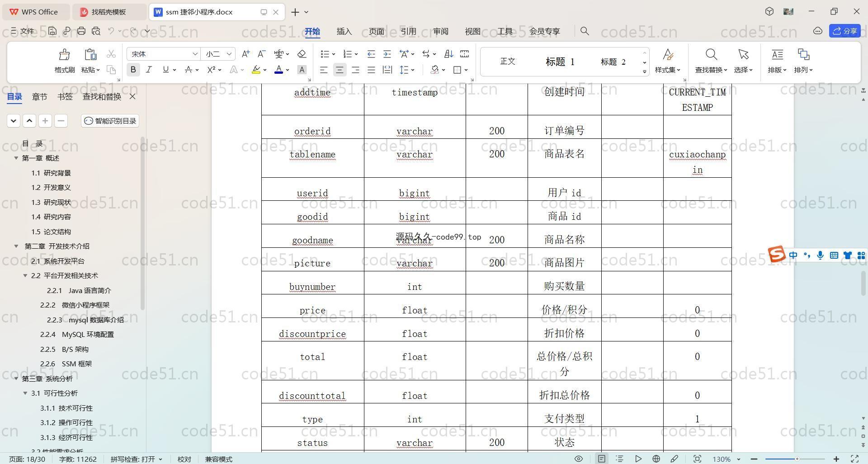This screenshot has height=464, width=868.
Task: Open the font name dropdown (宋体)
Action: tap(195, 54)
